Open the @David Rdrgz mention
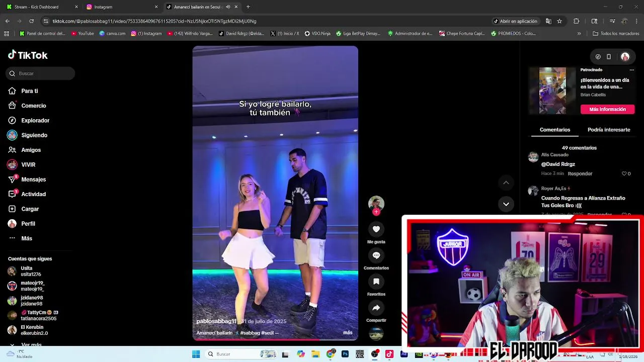 (558, 164)
